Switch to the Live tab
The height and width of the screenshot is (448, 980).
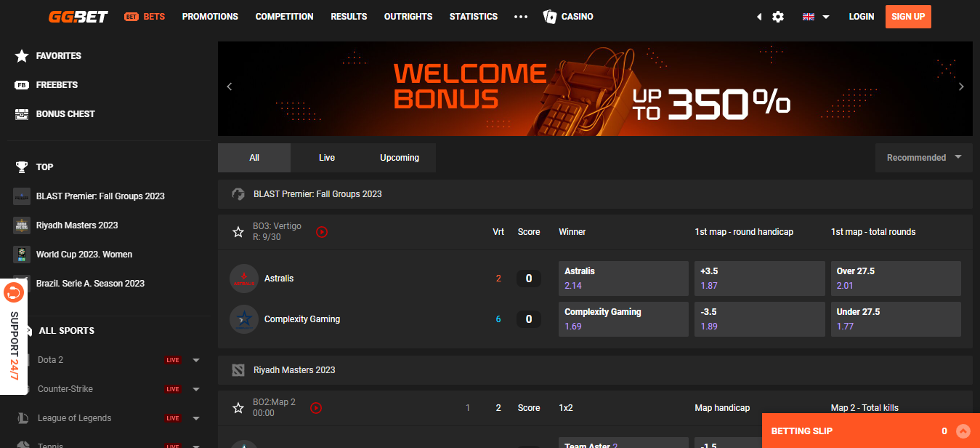click(x=327, y=158)
